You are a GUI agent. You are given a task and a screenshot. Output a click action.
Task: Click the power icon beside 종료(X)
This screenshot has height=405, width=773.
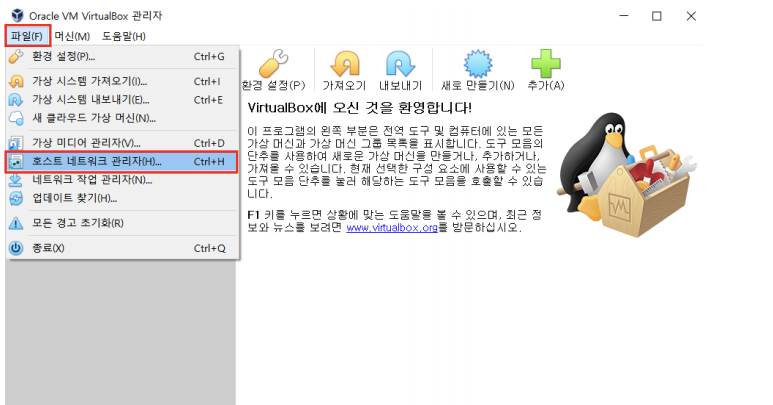(16, 248)
